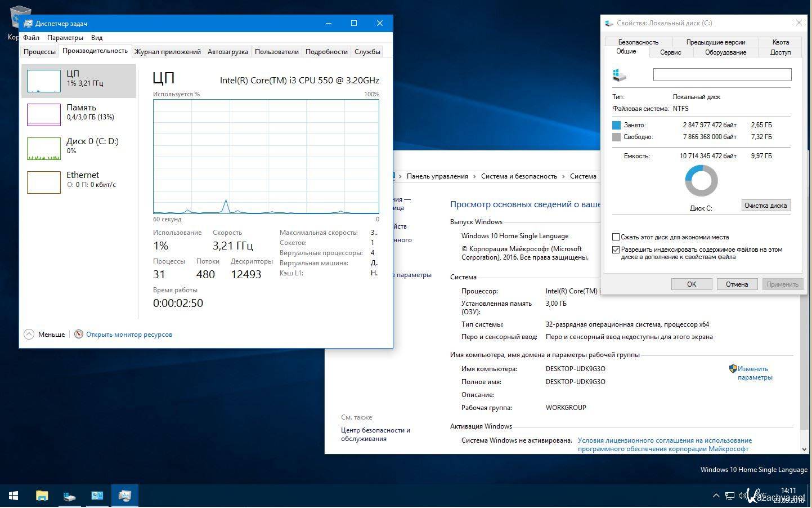Viewport: 812px width, 508px height.
Task: Click the Task Manager taskbar icon
Action: 124,496
